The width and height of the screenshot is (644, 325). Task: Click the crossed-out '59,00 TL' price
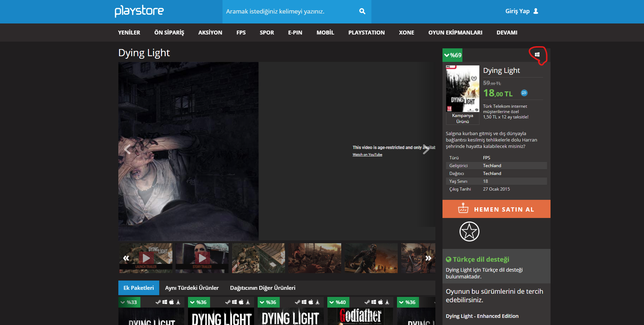tap(492, 83)
